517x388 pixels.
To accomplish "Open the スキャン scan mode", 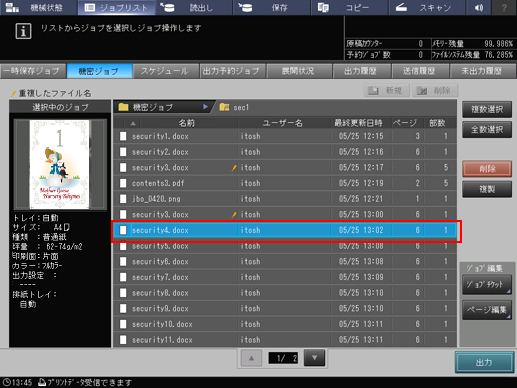I will [x=428, y=7].
